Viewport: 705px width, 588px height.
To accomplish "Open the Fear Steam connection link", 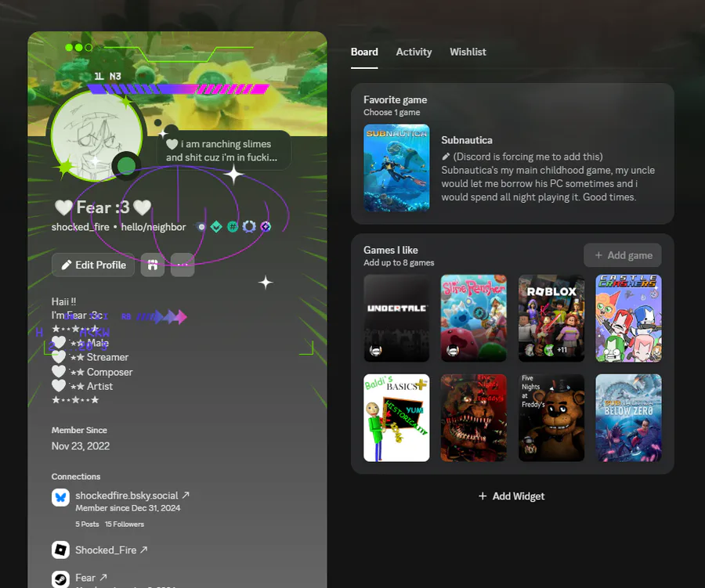I will [91, 578].
